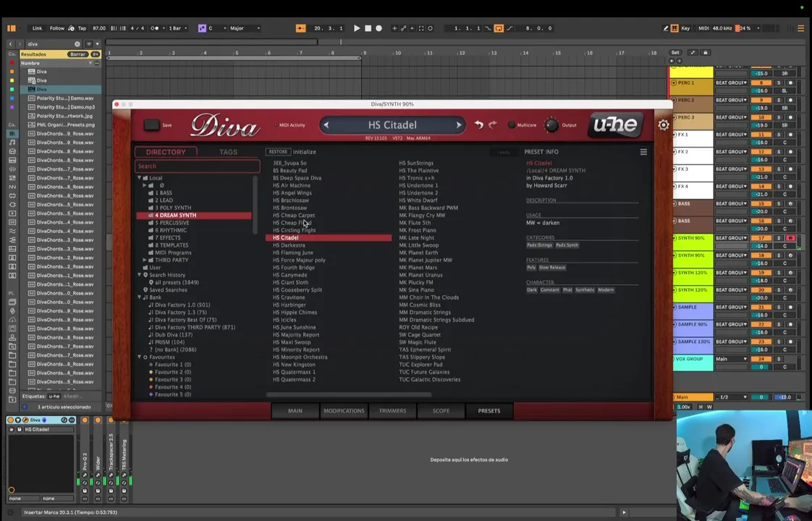Screen dimensions: 812x521
Task: Click the u-he logo badge
Action: click(x=615, y=124)
